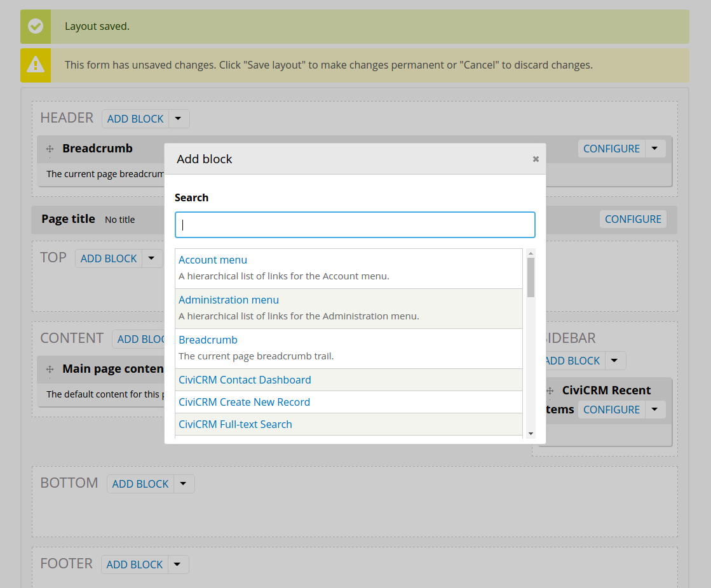Choose the CiviCRM Full-text Search block
The width and height of the screenshot is (711, 588).
[235, 424]
